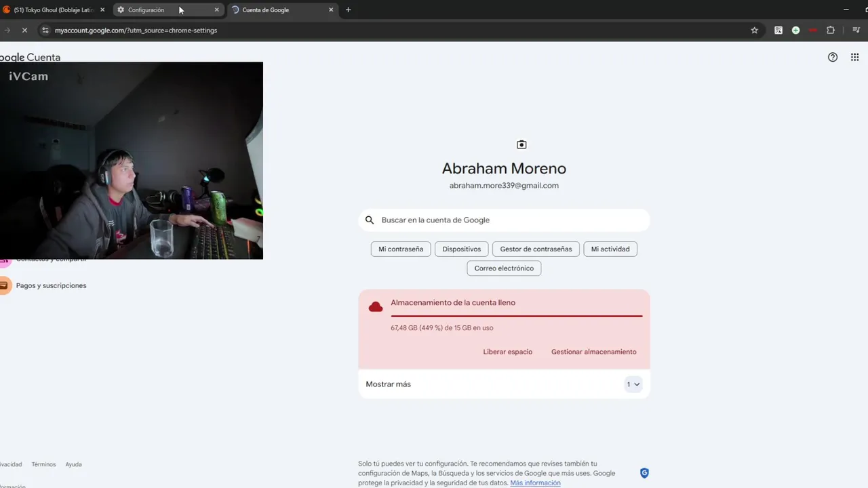Image resolution: width=868 pixels, height=488 pixels.
Task: Click Almacenamiento de la cuenta lleno title
Action: coord(453,303)
